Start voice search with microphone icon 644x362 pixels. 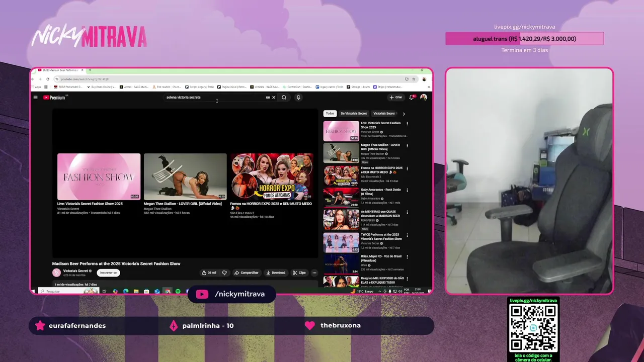(298, 98)
